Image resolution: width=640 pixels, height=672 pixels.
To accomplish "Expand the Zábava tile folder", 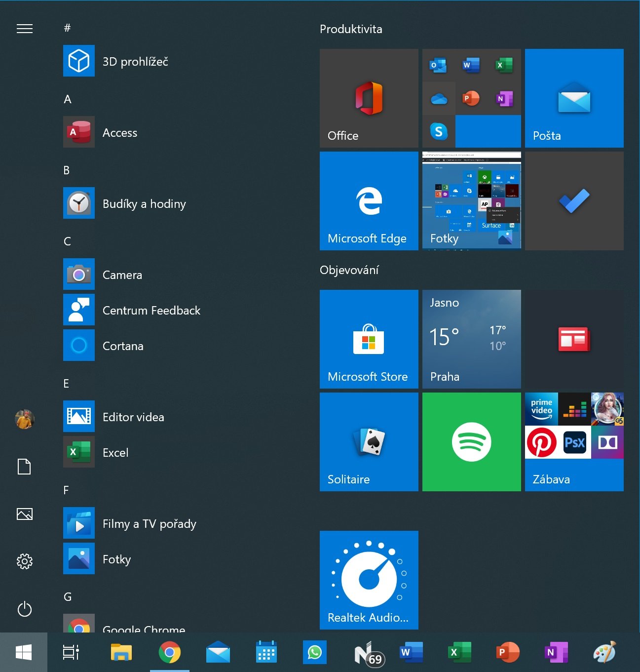I will (x=574, y=442).
